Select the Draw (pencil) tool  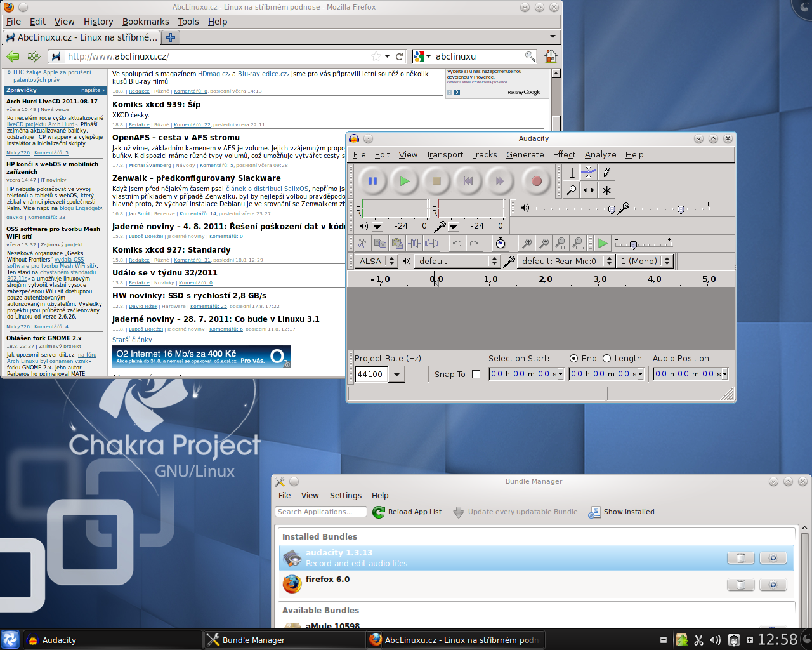pyautogui.click(x=606, y=172)
